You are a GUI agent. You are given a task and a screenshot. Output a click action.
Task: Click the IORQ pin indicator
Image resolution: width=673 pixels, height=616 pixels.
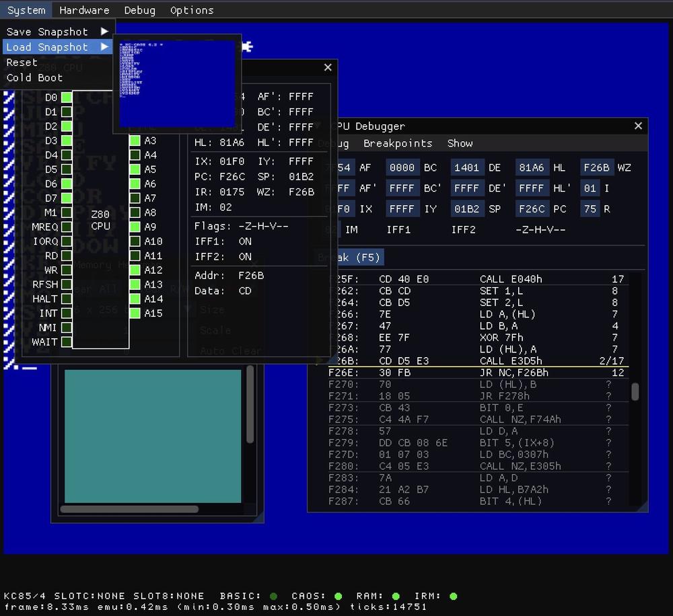(67, 241)
